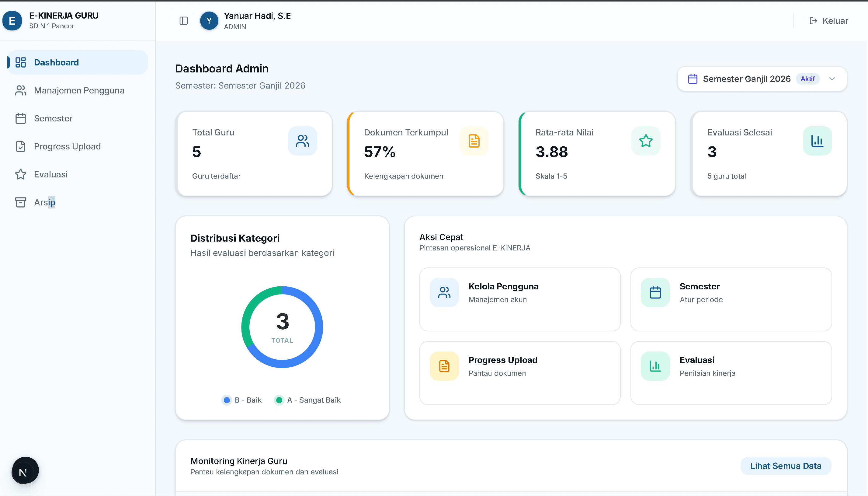
Task: Click the Dokumen Terkumpul document icon
Action: [474, 141]
